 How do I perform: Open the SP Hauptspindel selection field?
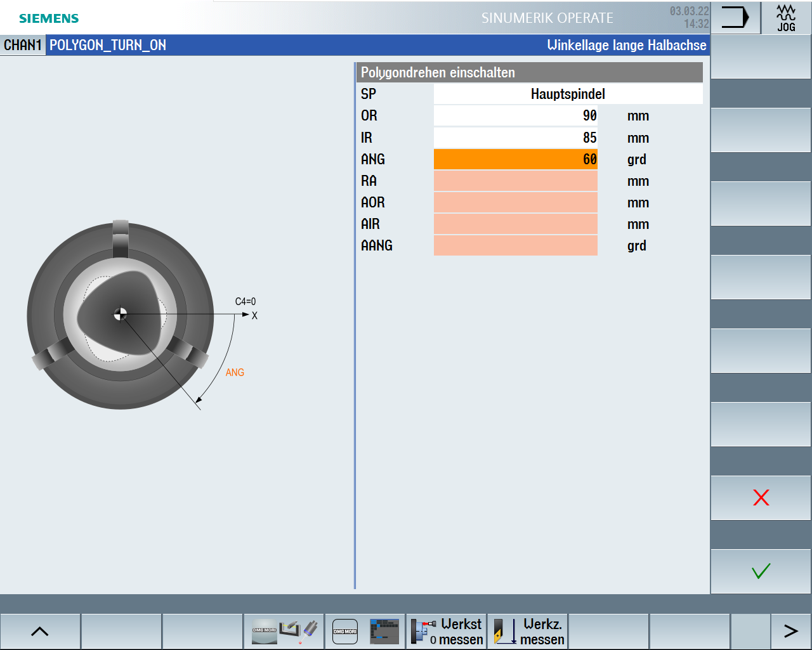click(568, 94)
